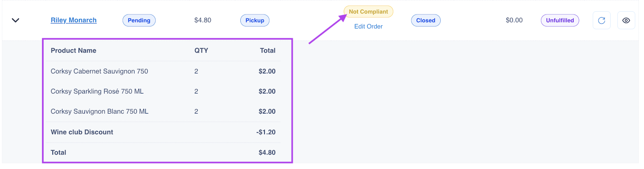644x169 pixels.
Task: Click the Unfulfilled status badge
Action: pyautogui.click(x=559, y=20)
